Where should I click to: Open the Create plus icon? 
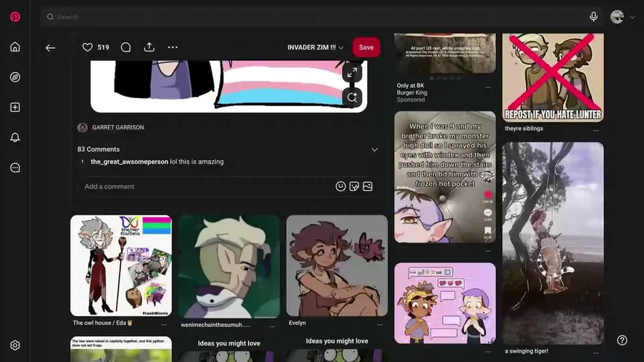pyautogui.click(x=15, y=107)
